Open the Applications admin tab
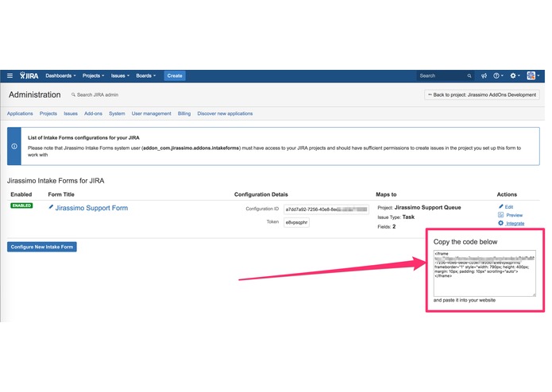Screen dimensions: 552x392 pos(20,113)
